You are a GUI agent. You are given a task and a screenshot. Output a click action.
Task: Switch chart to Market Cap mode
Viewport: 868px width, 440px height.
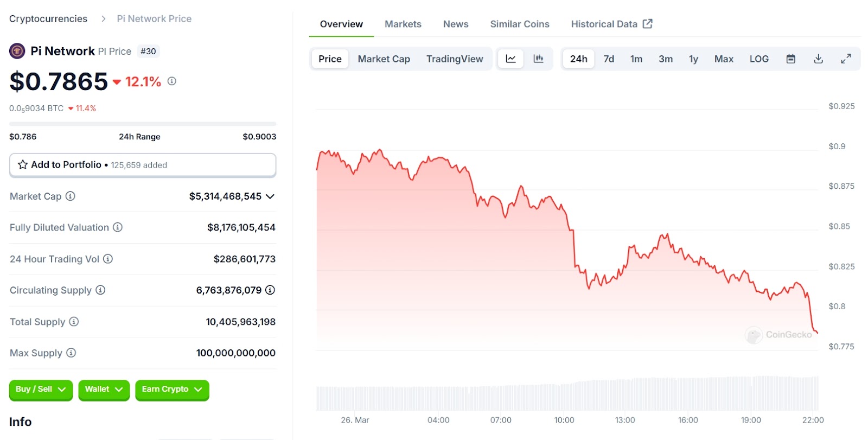pyautogui.click(x=384, y=59)
